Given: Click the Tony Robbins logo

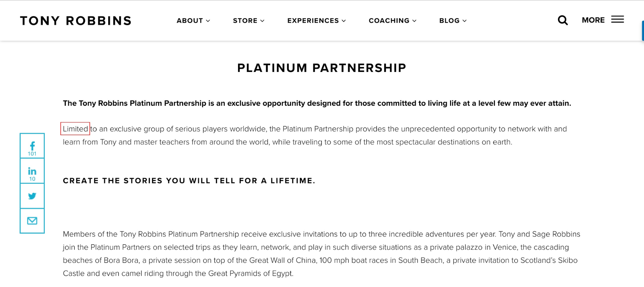Looking at the screenshot, I should point(76,21).
